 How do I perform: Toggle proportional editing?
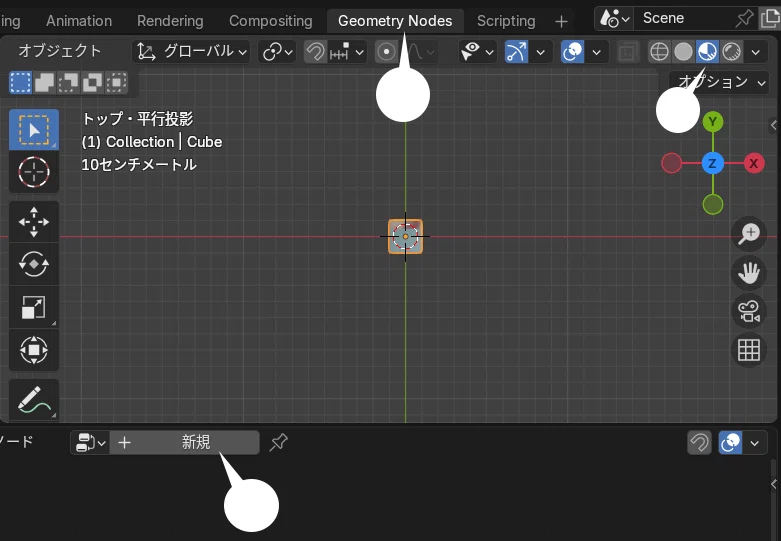pyautogui.click(x=386, y=51)
